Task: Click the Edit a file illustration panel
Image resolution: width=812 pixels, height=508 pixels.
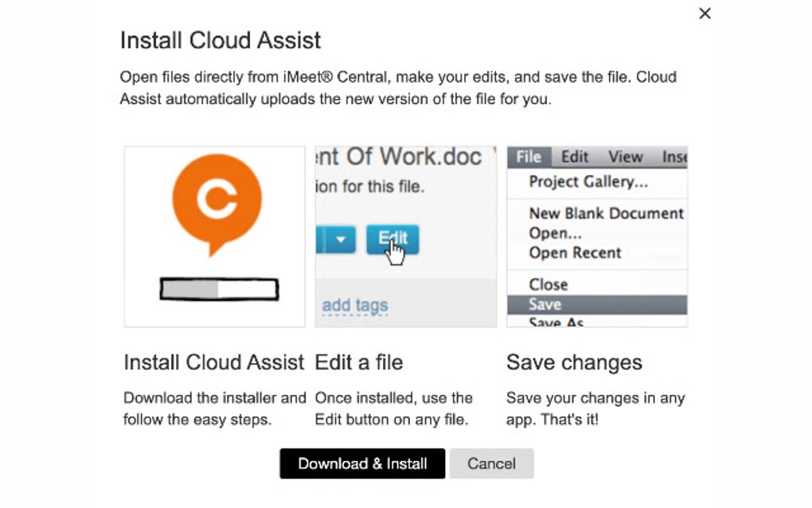Action: 406,236
